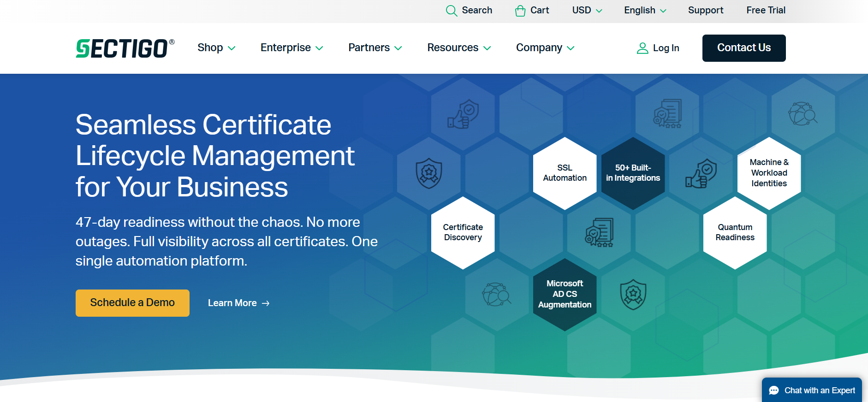Image resolution: width=868 pixels, height=402 pixels.
Task: Expand the Resources menu chevron
Action: tap(487, 48)
